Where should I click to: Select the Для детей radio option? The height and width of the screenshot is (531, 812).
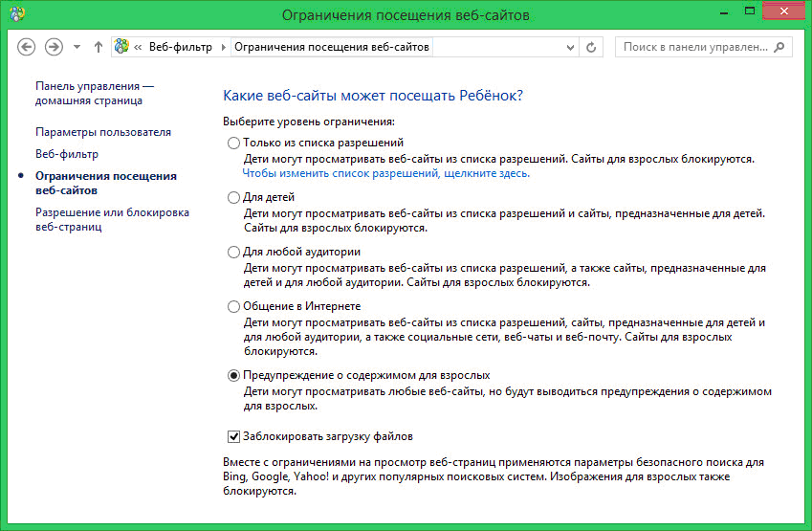click(x=233, y=197)
